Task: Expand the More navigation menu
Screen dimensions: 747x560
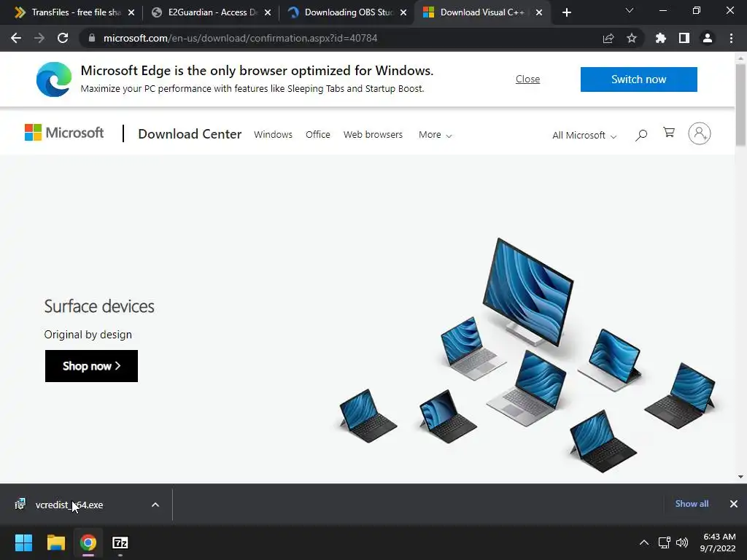Action: point(435,135)
